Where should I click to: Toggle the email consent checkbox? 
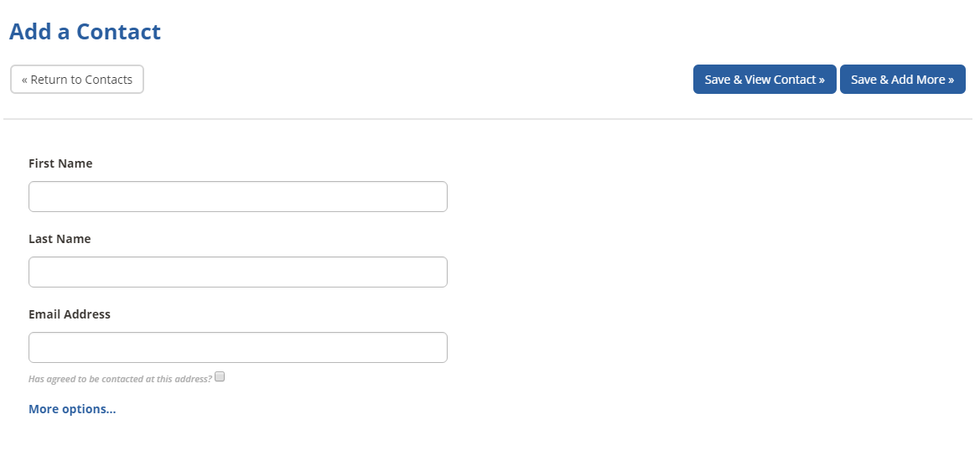[x=220, y=376]
